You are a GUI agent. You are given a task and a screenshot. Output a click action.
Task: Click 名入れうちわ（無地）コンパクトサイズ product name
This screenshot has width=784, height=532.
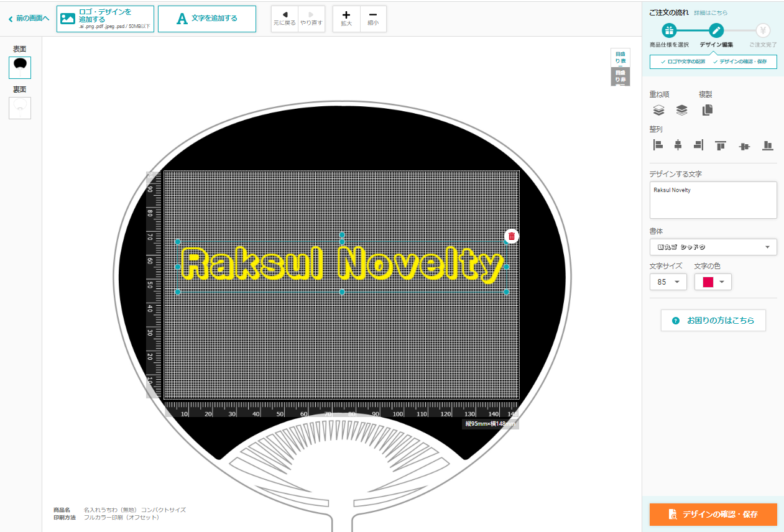click(135, 510)
